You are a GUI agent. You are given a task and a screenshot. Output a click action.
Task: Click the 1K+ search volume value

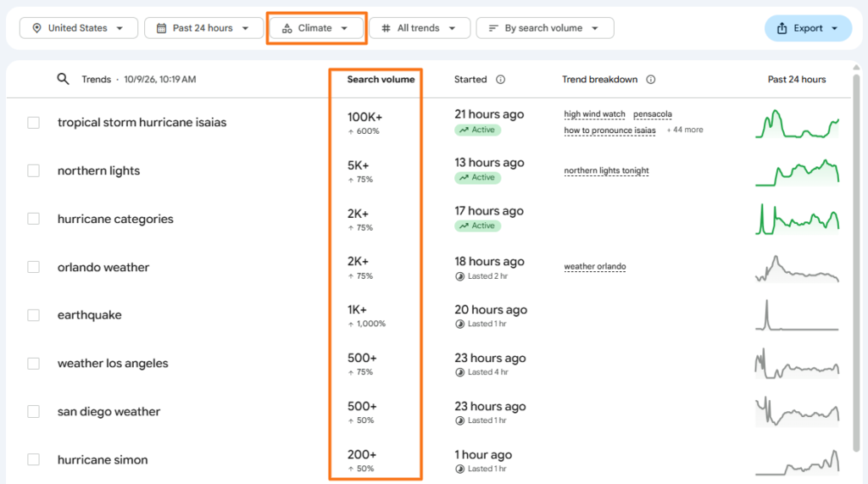pos(357,309)
